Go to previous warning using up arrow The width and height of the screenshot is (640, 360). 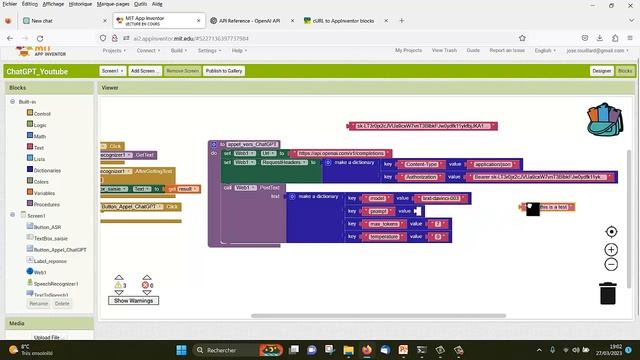pyautogui.click(x=119, y=278)
